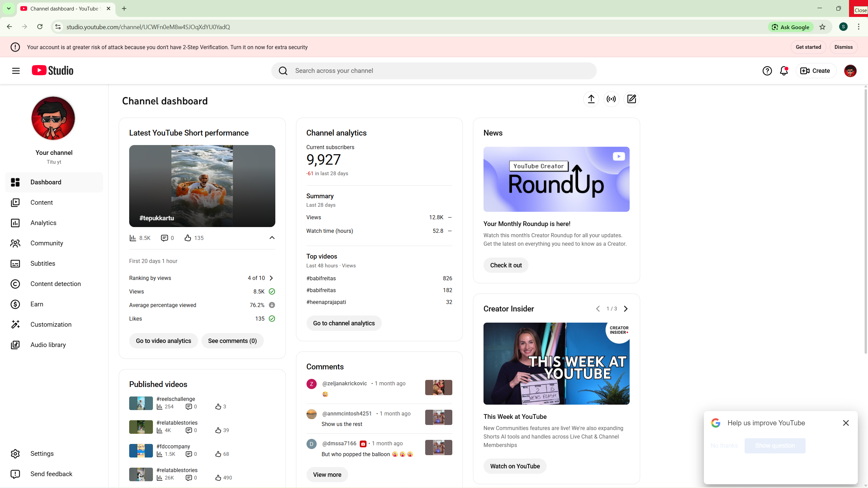Bookmark the page with the star icon

click(x=822, y=27)
